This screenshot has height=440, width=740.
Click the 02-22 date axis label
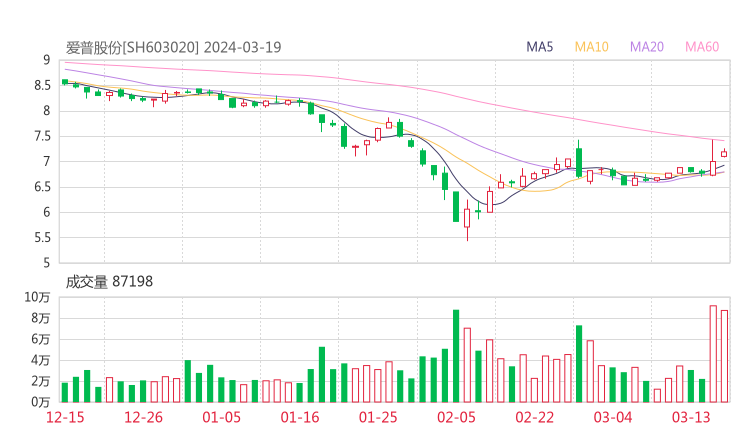tap(535, 417)
